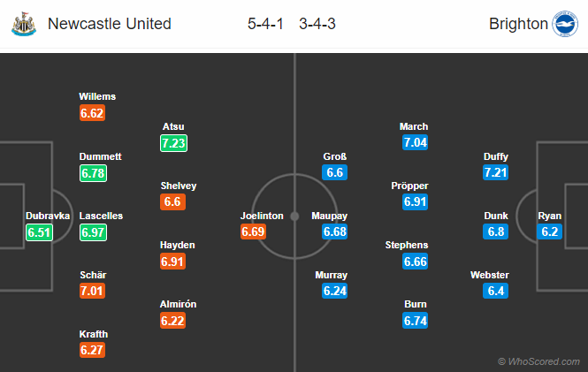Click Burn's 6.74 rating badge
The height and width of the screenshot is (372, 588).
click(x=415, y=321)
